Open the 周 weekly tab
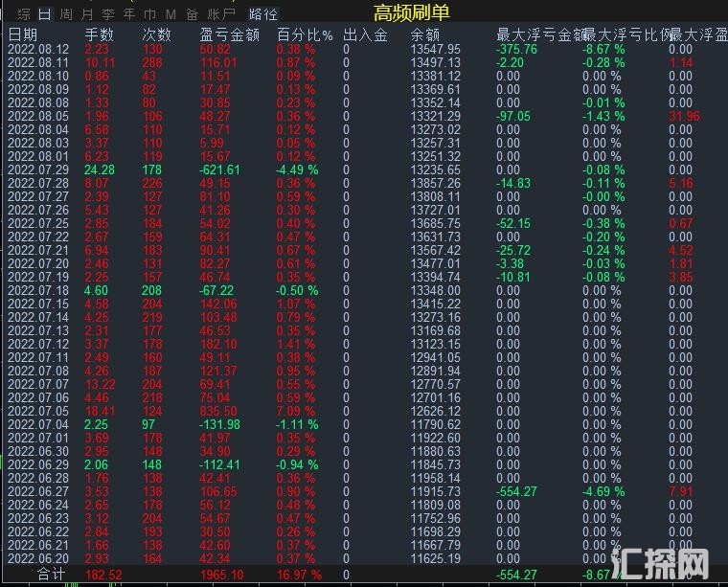The width and height of the screenshot is (728, 587). point(65,14)
